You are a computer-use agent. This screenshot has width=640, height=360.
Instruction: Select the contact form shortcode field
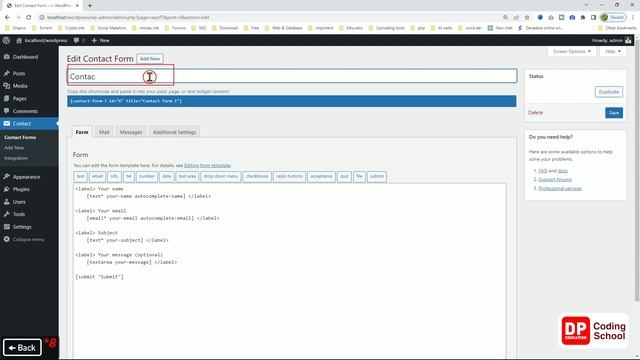pos(291,101)
